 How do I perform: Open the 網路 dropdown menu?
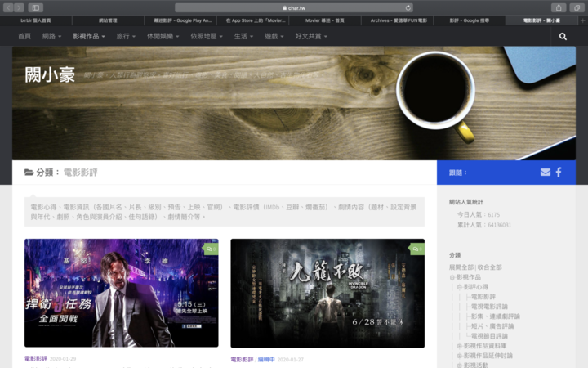tap(51, 37)
